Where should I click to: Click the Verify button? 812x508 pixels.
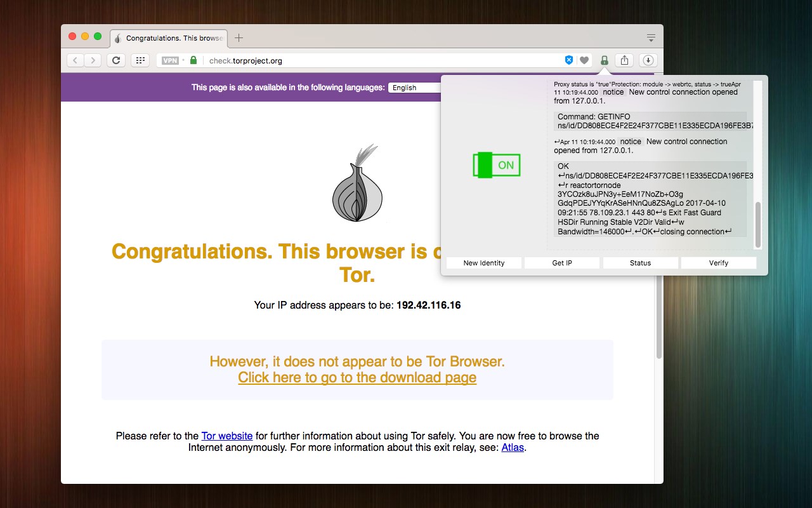(x=718, y=263)
